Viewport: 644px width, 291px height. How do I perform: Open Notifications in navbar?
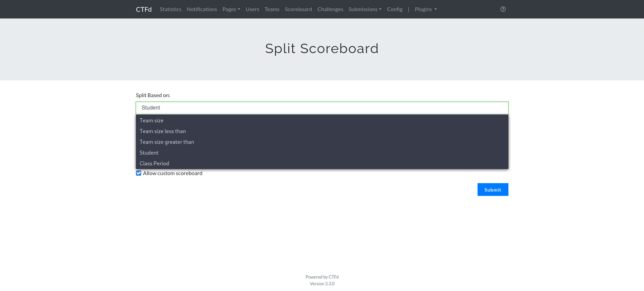[x=202, y=9]
